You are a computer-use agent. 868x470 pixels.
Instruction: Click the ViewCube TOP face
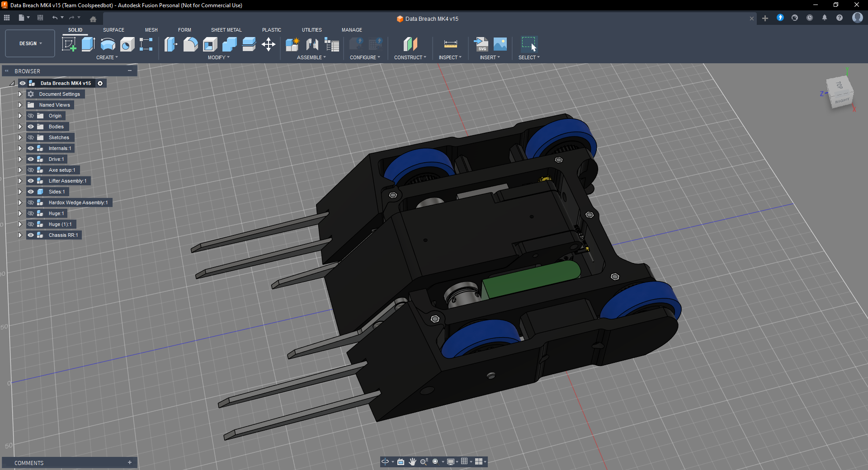[x=839, y=85]
